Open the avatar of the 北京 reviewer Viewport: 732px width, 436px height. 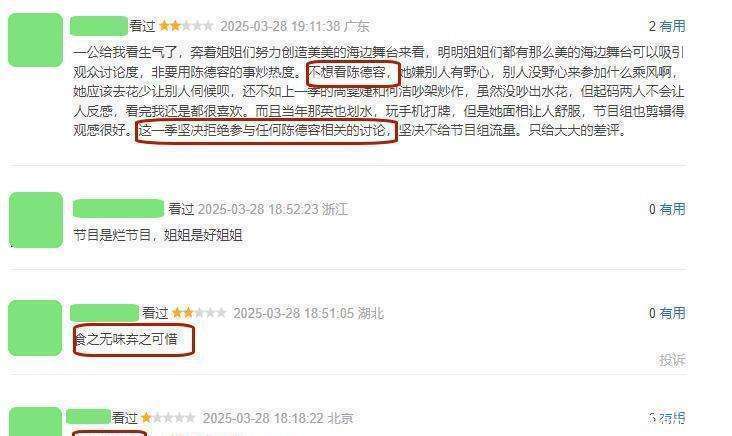35,422
